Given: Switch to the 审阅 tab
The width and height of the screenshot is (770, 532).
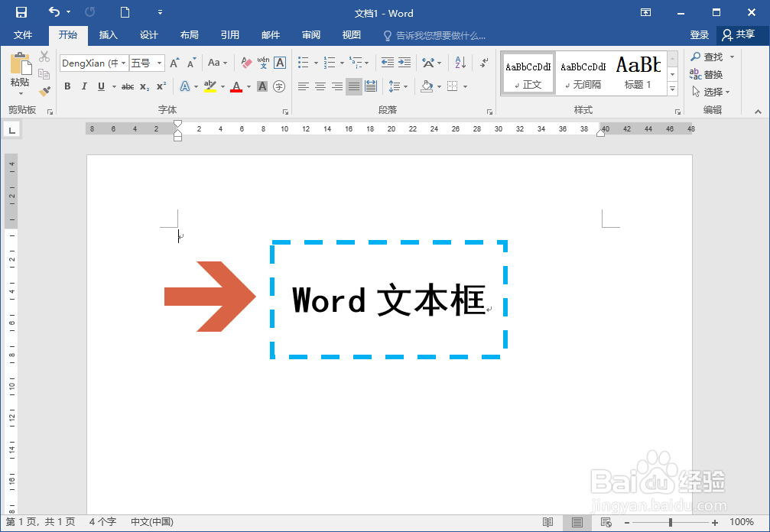Looking at the screenshot, I should (x=311, y=35).
